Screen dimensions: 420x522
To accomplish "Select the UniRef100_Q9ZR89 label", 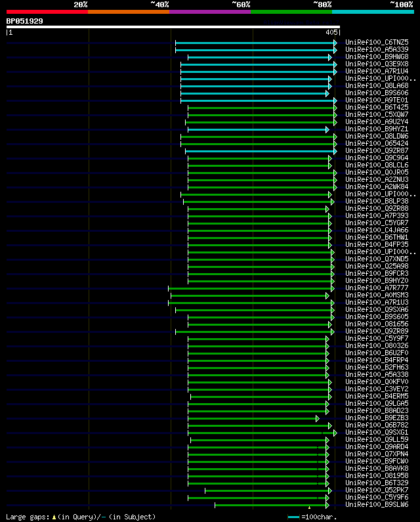I will (x=377, y=331).
